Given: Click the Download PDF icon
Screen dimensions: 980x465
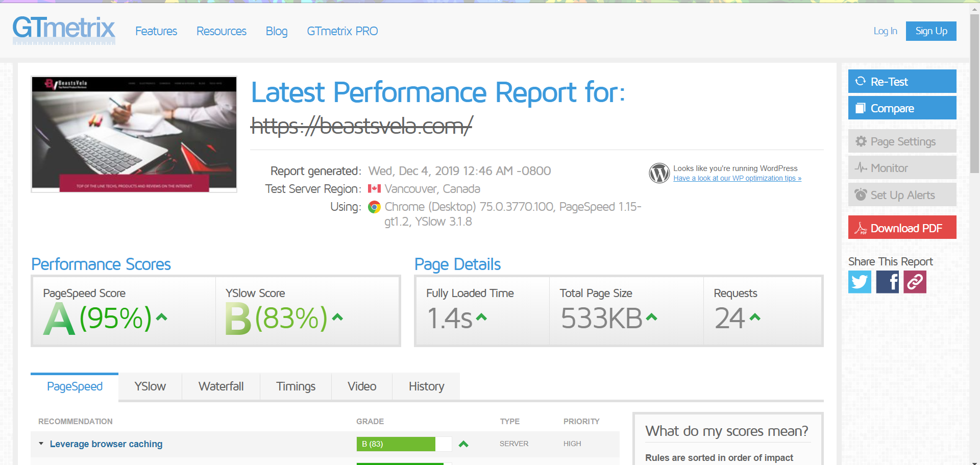Looking at the screenshot, I should coord(862,228).
